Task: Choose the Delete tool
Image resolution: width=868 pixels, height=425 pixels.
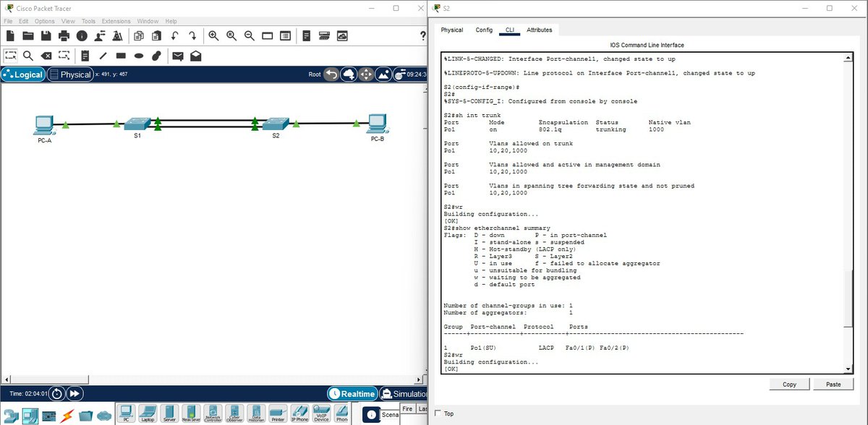Action: click(46, 56)
